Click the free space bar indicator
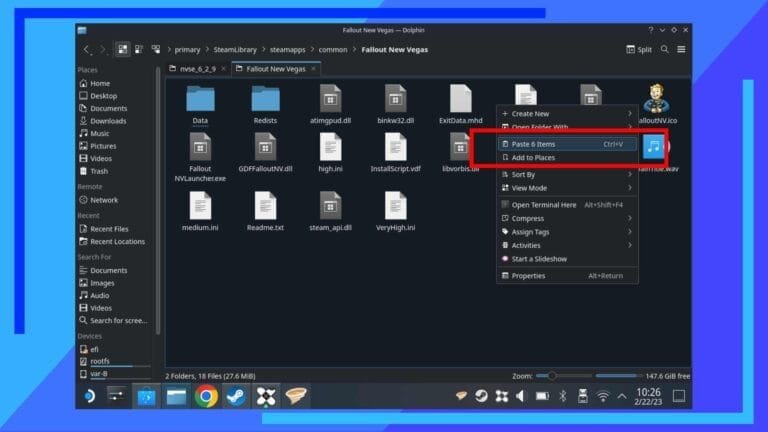The image size is (768, 432). pyautogui.click(x=618, y=376)
